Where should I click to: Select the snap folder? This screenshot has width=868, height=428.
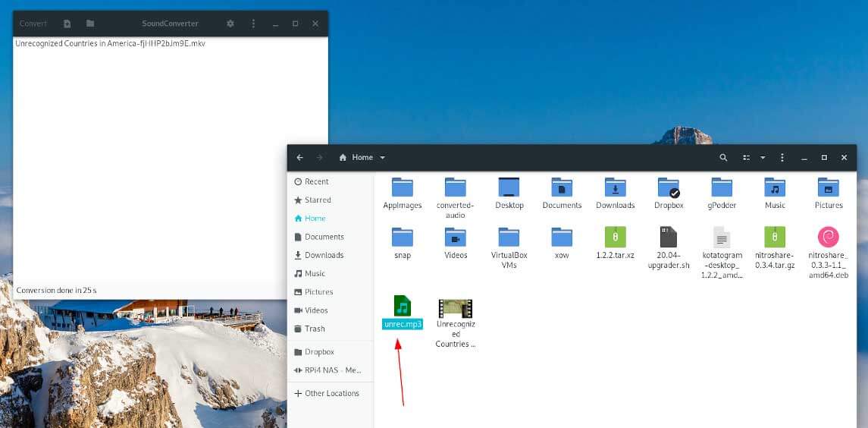pyautogui.click(x=403, y=243)
